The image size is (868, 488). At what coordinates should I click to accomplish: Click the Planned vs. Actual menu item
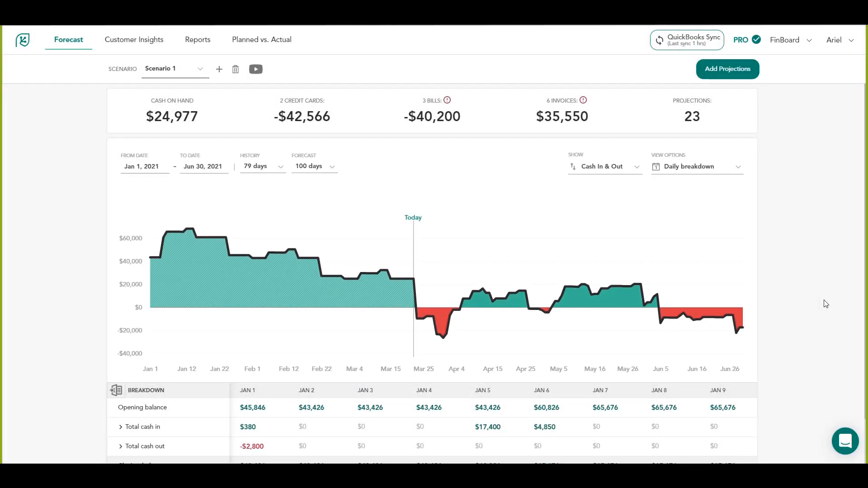[x=261, y=39]
